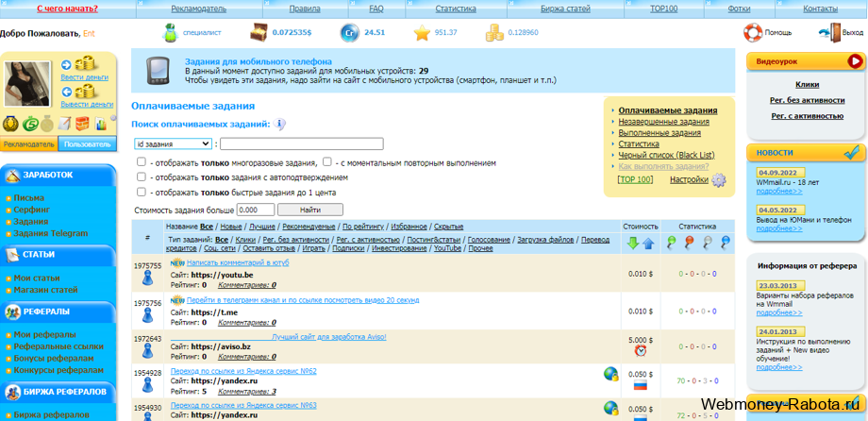Click the globe lock icon on task 1954928
This screenshot has height=421, width=868.
point(610,374)
